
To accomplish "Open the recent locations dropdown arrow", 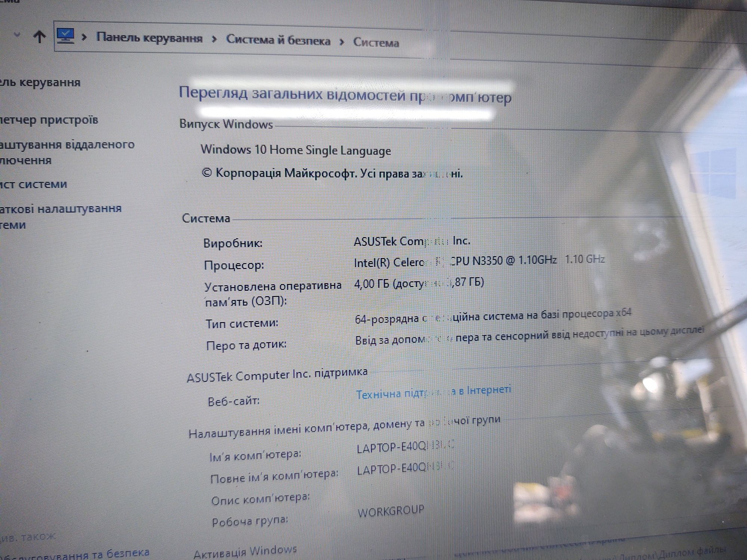I will coord(17,35).
